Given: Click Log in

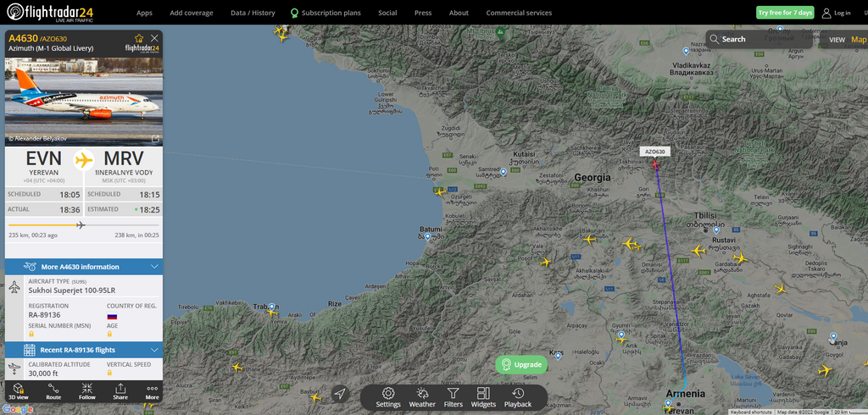Looking at the screenshot, I should click(x=837, y=13).
